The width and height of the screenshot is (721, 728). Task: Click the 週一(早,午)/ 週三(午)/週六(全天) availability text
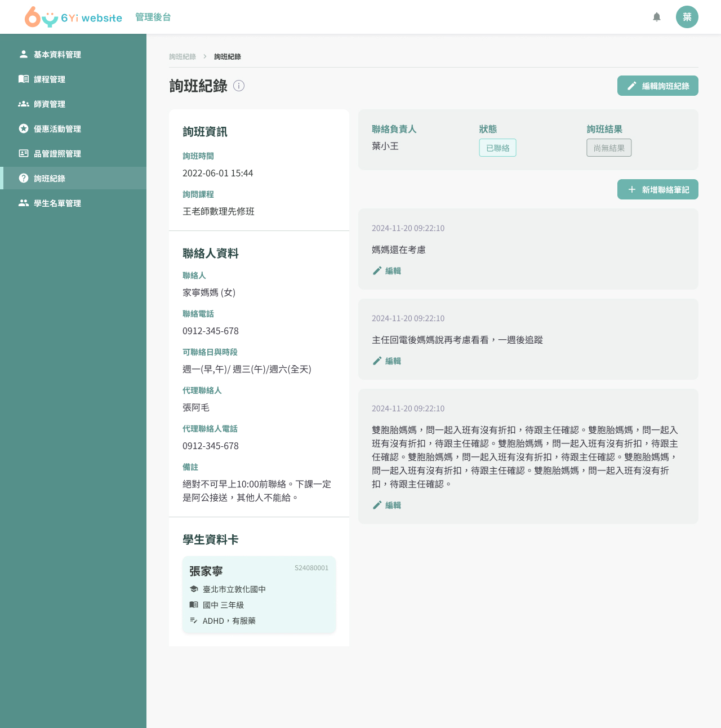pos(247,369)
